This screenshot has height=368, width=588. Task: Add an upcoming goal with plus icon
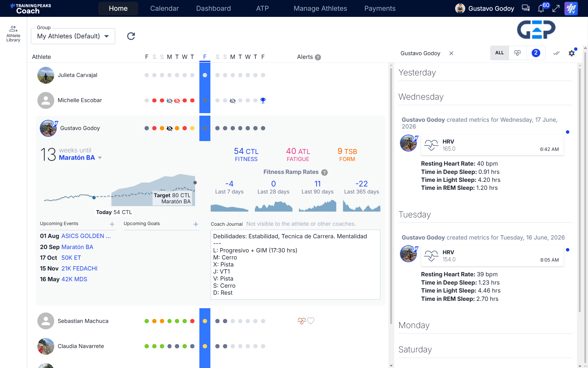[196, 224]
